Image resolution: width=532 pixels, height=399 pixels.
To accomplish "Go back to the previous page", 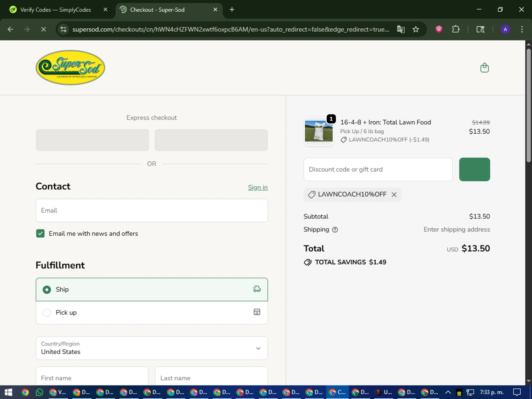I will pyautogui.click(x=10, y=29).
